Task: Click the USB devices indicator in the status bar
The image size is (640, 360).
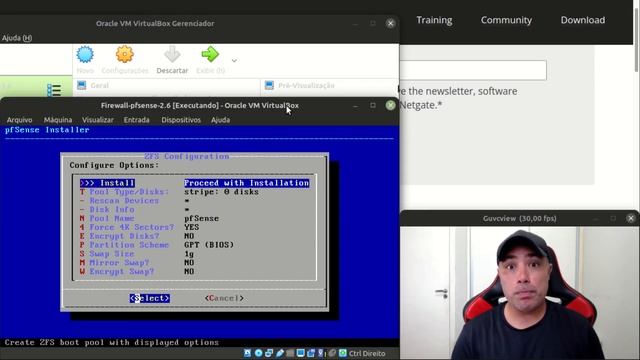Action: (x=280, y=353)
